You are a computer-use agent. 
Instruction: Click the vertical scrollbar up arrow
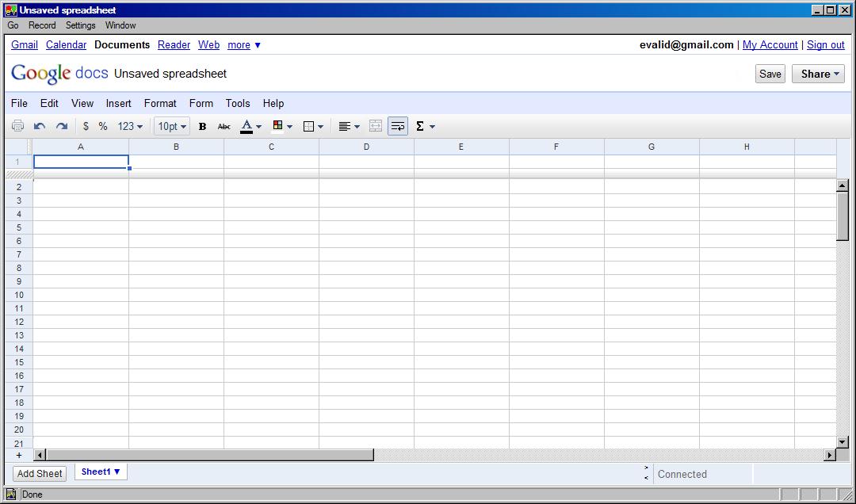843,185
